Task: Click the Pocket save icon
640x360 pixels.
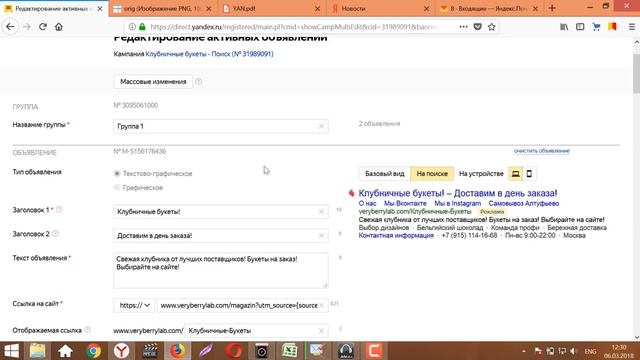Action: click(x=478, y=27)
